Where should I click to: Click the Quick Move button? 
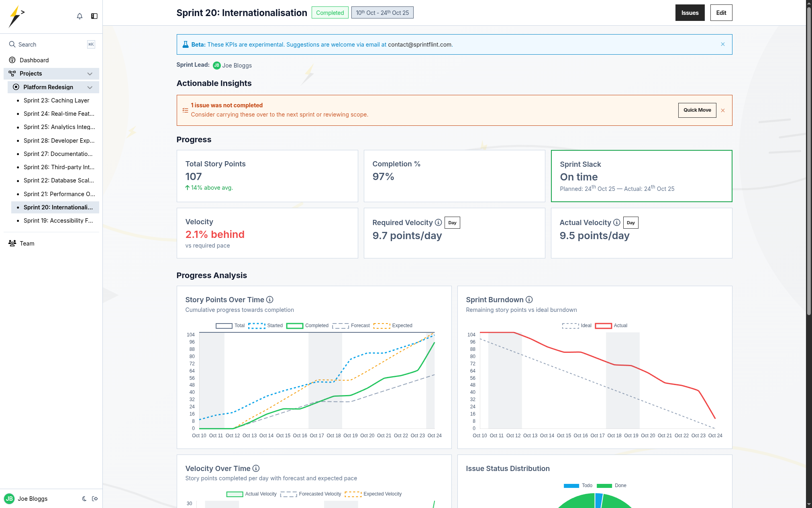(x=697, y=110)
